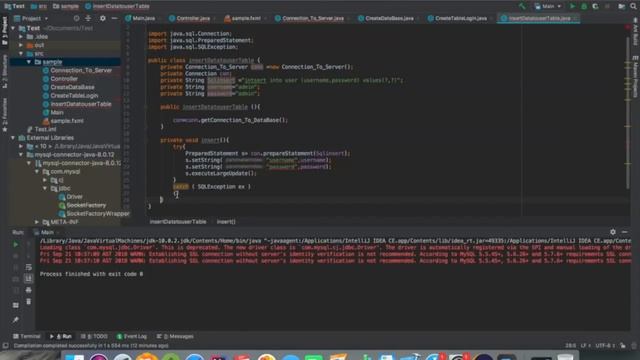This screenshot has height=360, width=640.
Task: Collapse the sample package
Action: 29,62
